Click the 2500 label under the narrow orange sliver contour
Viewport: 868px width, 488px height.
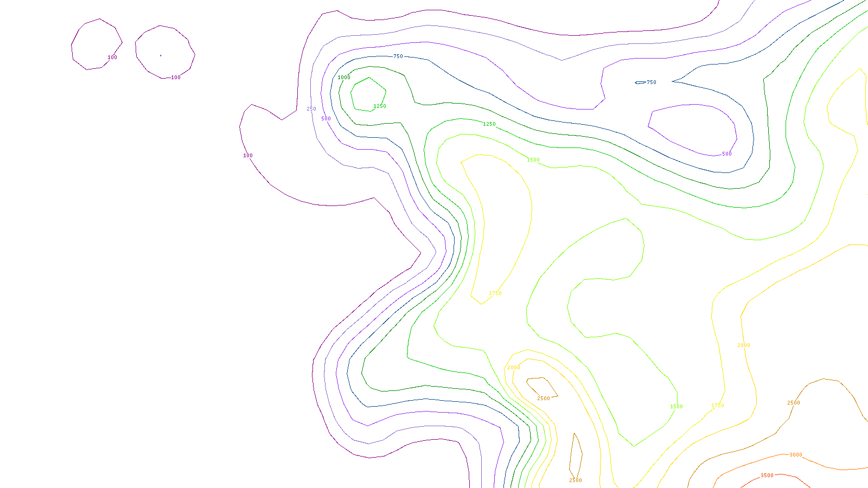click(576, 480)
